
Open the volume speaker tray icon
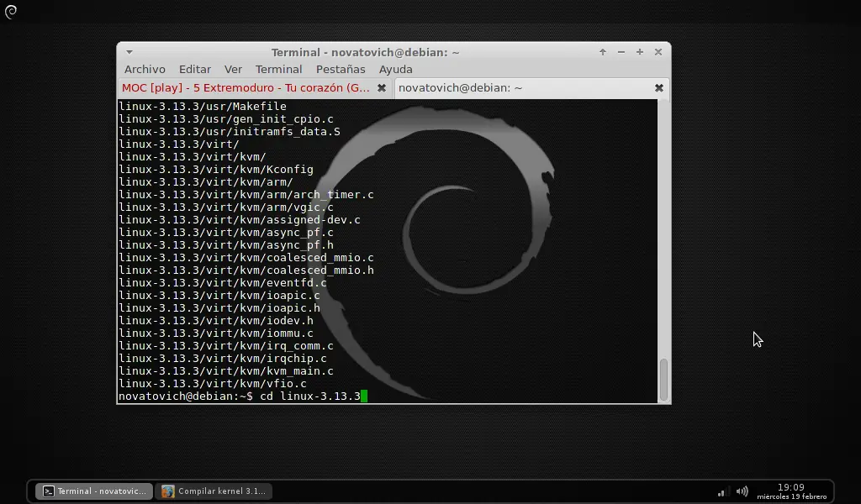(x=742, y=491)
